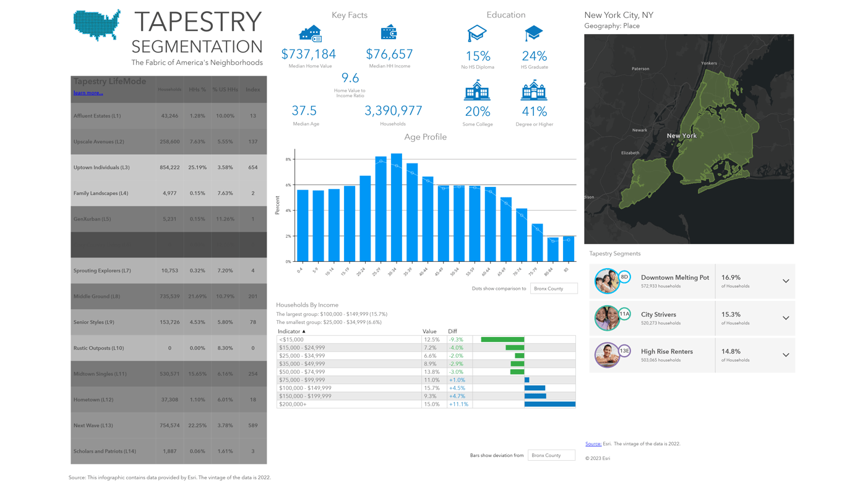Select Sprouting Explorers (L7) row
868x483 pixels.
169,271
